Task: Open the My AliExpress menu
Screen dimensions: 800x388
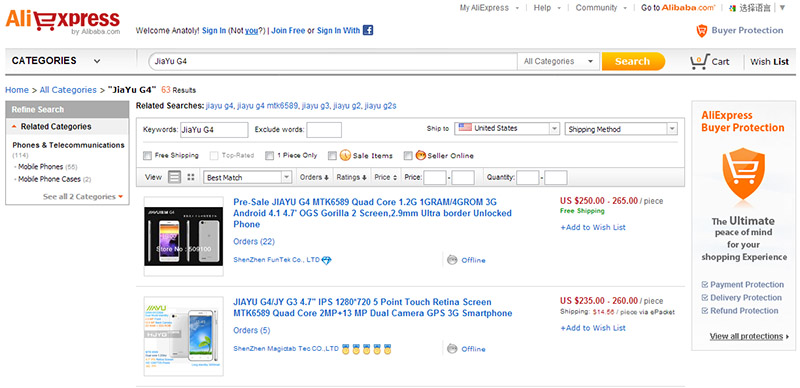Action: click(489, 8)
